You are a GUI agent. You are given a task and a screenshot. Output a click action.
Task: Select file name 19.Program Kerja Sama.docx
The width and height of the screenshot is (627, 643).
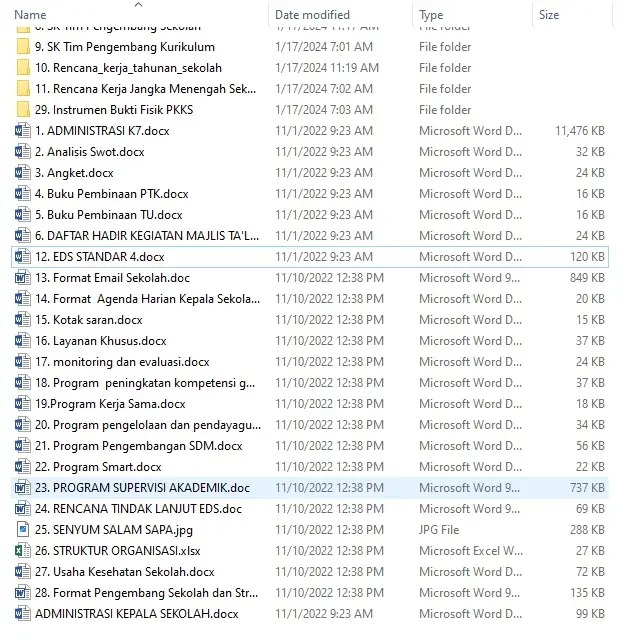point(110,404)
